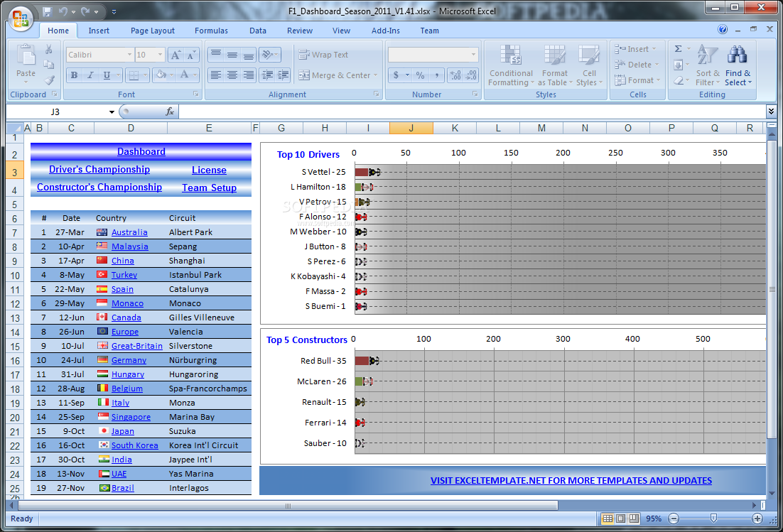The width and height of the screenshot is (783, 532).
Task: Visit ExcelTemplate.net link
Action: (x=571, y=481)
